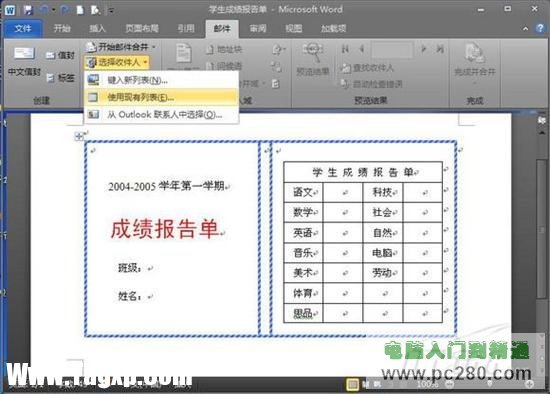Click the highlight merge fields document icon
550x394 pixels.
tap(183, 53)
